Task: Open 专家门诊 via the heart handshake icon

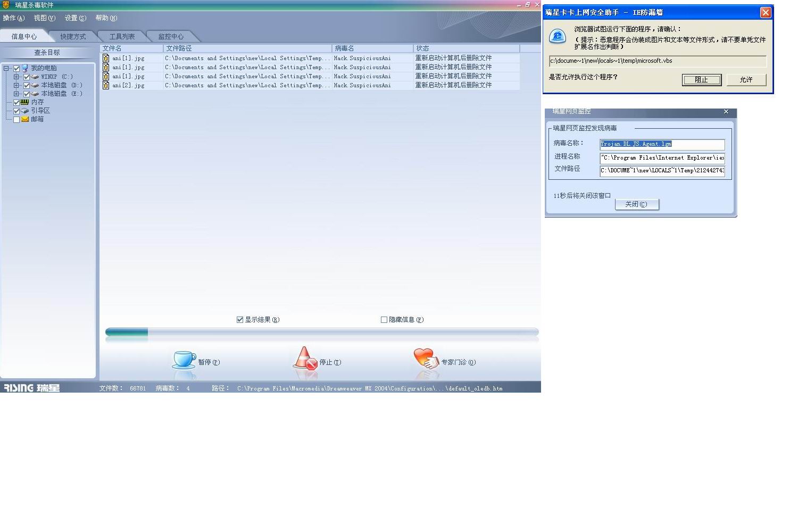Action: 426,358
